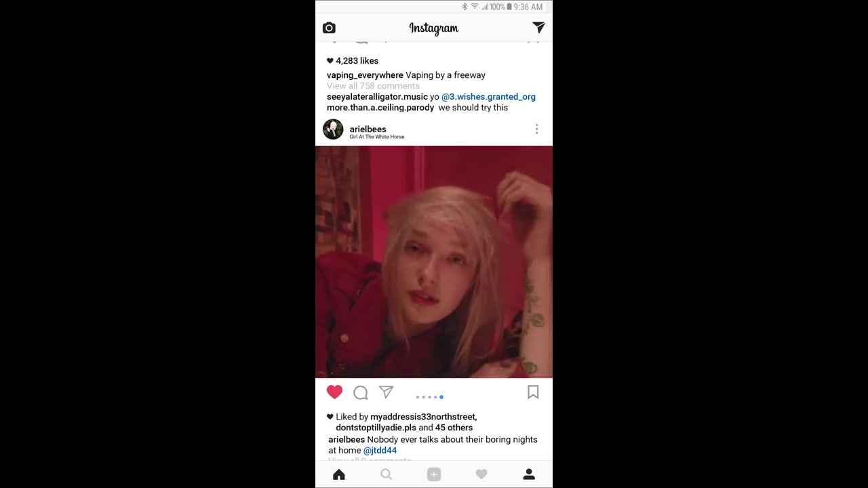Open the Instagram camera icon
Image resolution: width=868 pixels, height=488 pixels.
pyautogui.click(x=329, y=28)
